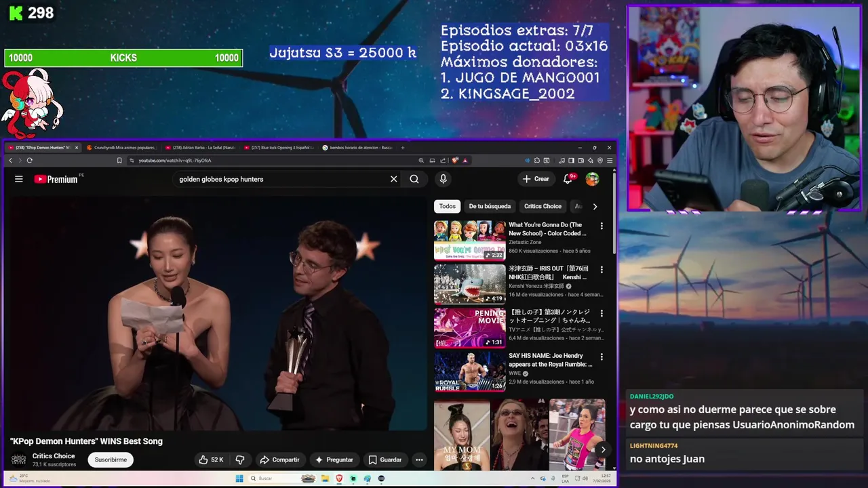Bookmark this page icon
Screen dimensions: 868x488
click(119, 161)
